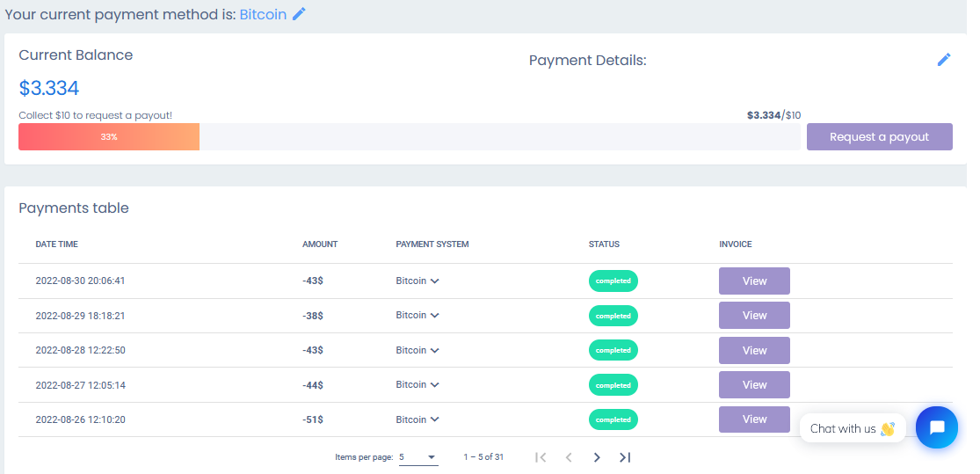Go to first page of payments
980x474 pixels.
(541, 457)
